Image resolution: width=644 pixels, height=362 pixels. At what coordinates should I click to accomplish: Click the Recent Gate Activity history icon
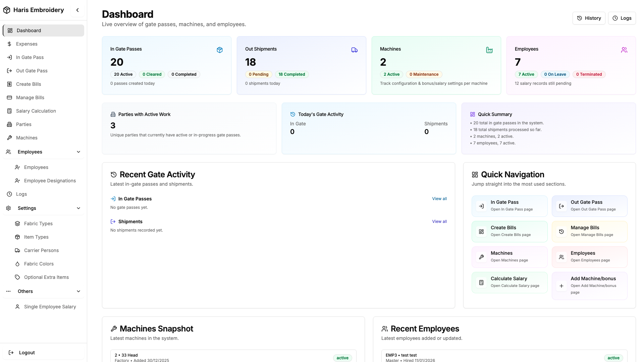pyautogui.click(x=114, y=175)
